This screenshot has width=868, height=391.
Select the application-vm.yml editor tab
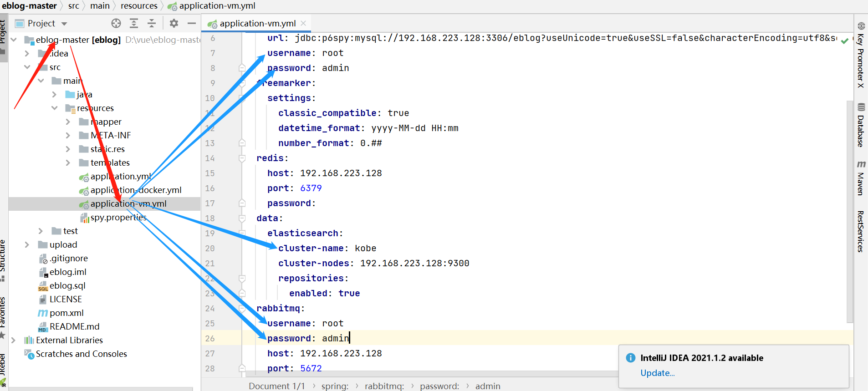tap(257, 23)
